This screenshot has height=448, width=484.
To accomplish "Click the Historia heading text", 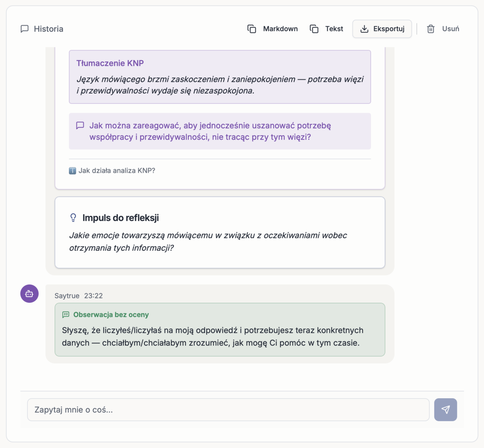I will point(48,29).
